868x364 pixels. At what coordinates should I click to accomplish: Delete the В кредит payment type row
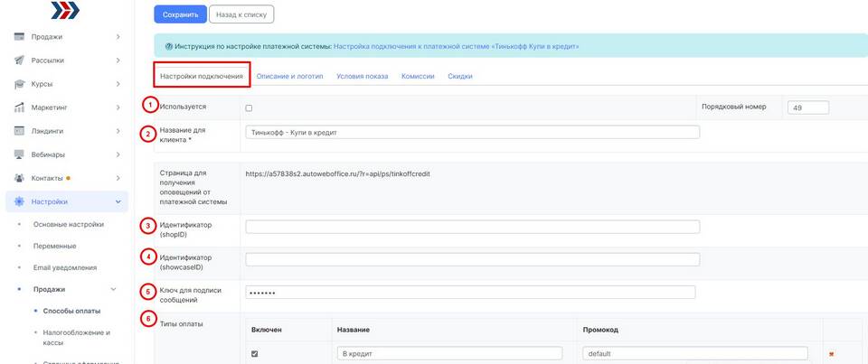[x=831, y=354]
